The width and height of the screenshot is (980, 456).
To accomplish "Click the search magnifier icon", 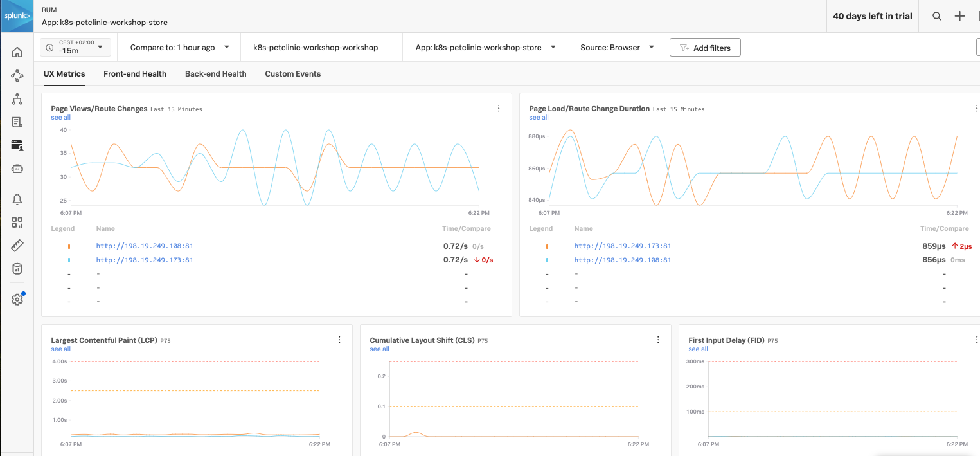I will point(937,16).
